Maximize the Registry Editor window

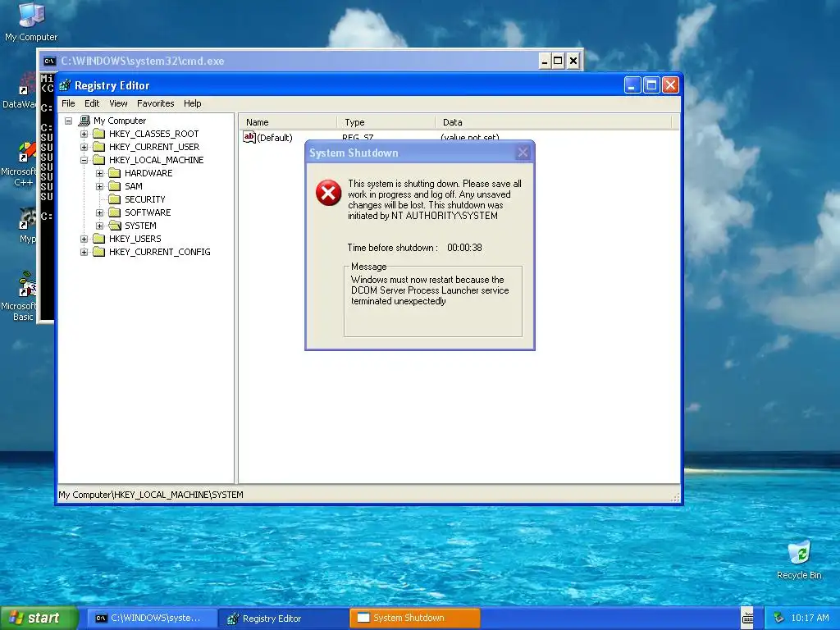coord(651,85)
